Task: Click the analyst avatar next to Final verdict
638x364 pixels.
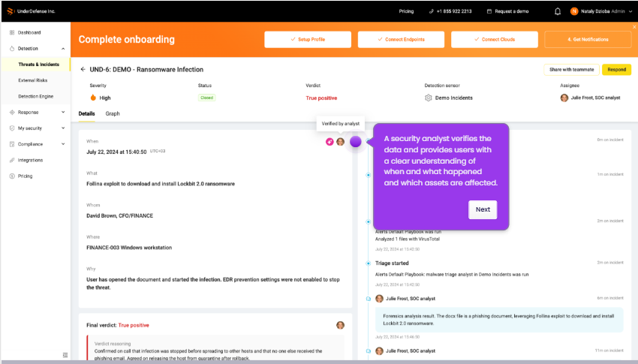Action: coord(341,325)
